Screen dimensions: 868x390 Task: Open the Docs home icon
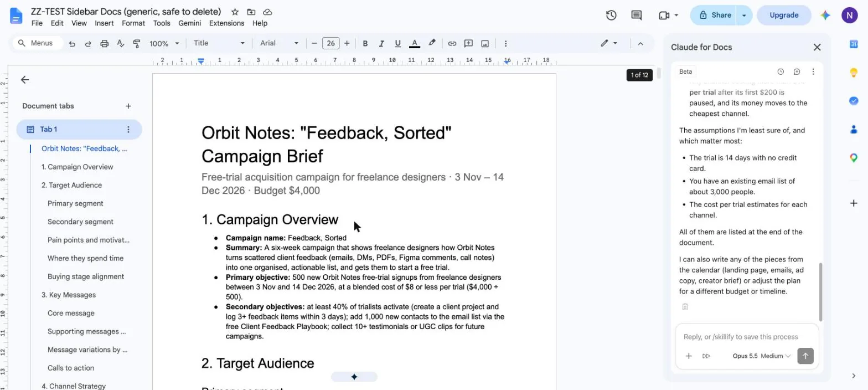pyautogui.click(x=16, y=16)
